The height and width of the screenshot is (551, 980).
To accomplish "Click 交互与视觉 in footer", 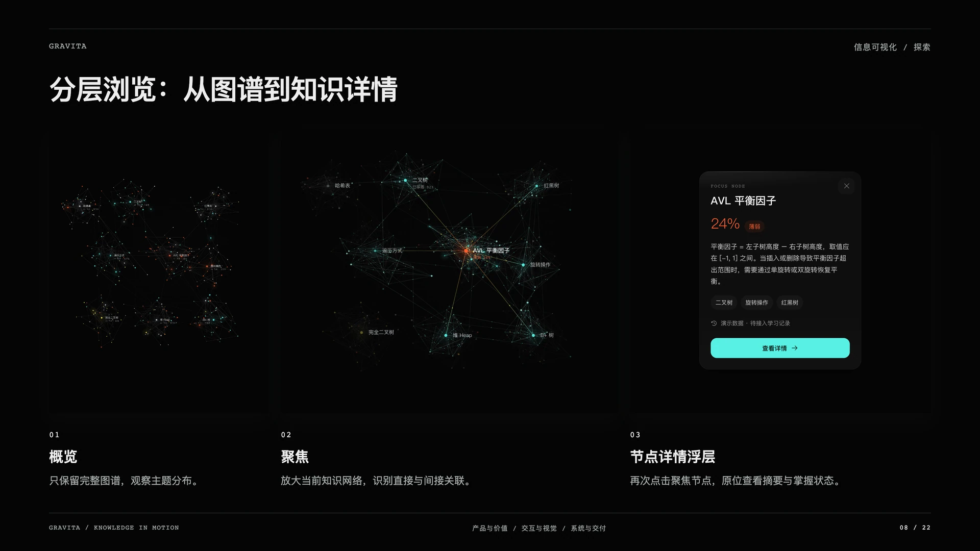I will [539, 528].
